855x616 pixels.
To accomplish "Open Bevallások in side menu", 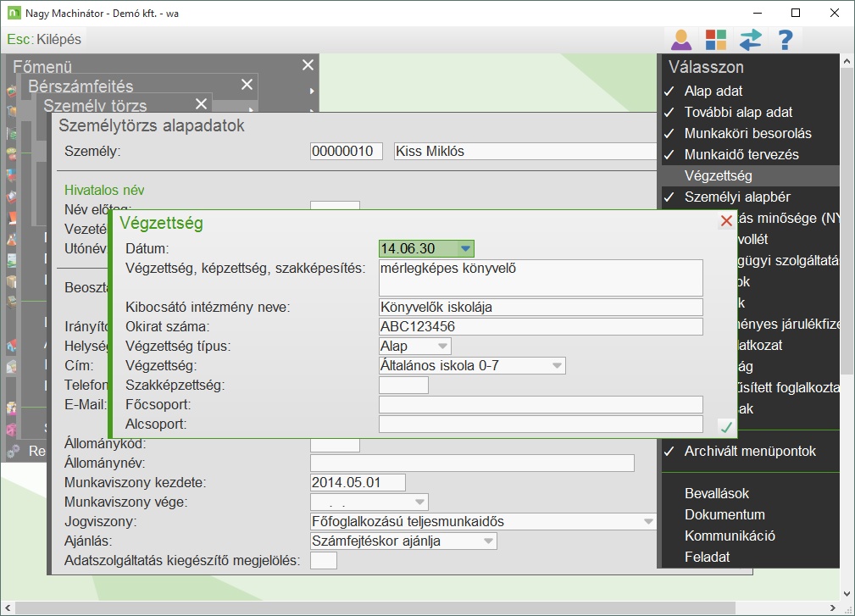I will click(x=717, y=494).
